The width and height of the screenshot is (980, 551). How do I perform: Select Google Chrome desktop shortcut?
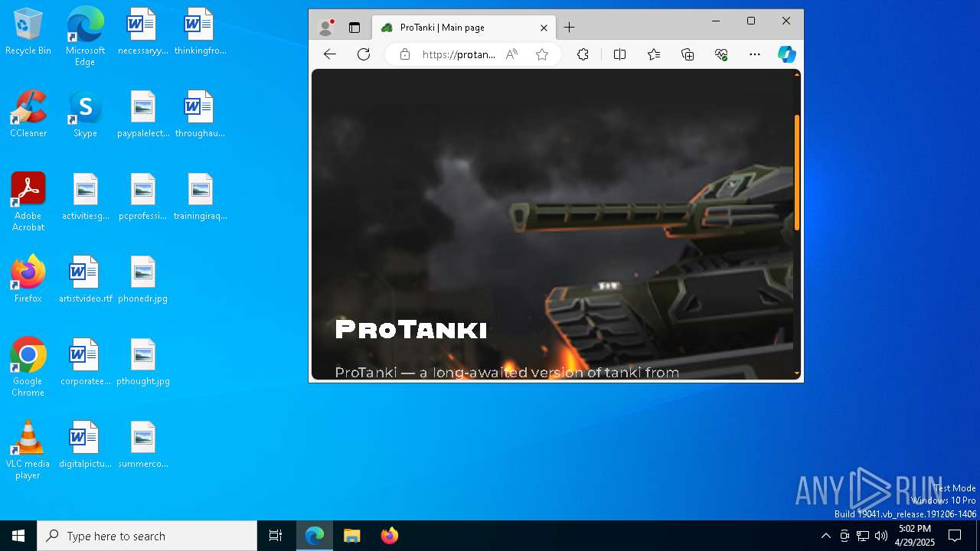point(28,367)
